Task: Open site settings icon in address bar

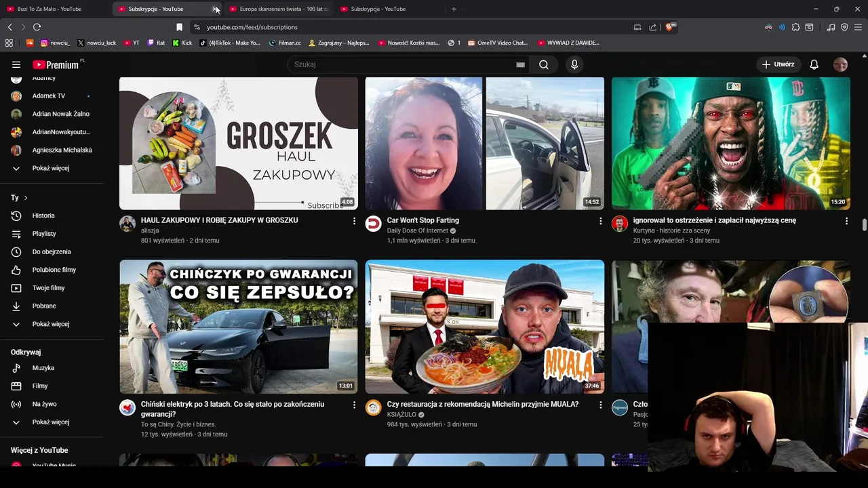Action: 197,27
